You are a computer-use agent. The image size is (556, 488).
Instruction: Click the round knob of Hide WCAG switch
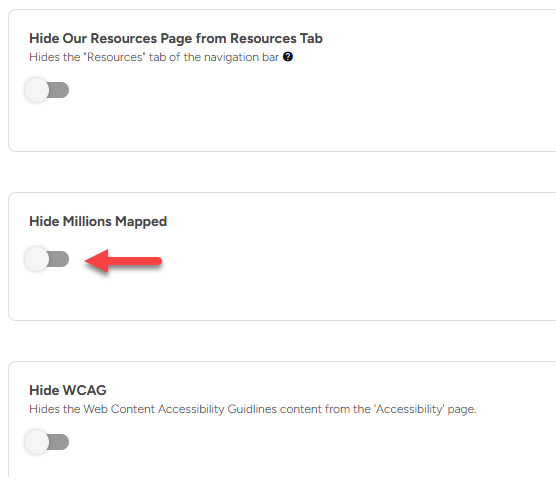pyautogui.click(x=37, y=442)
